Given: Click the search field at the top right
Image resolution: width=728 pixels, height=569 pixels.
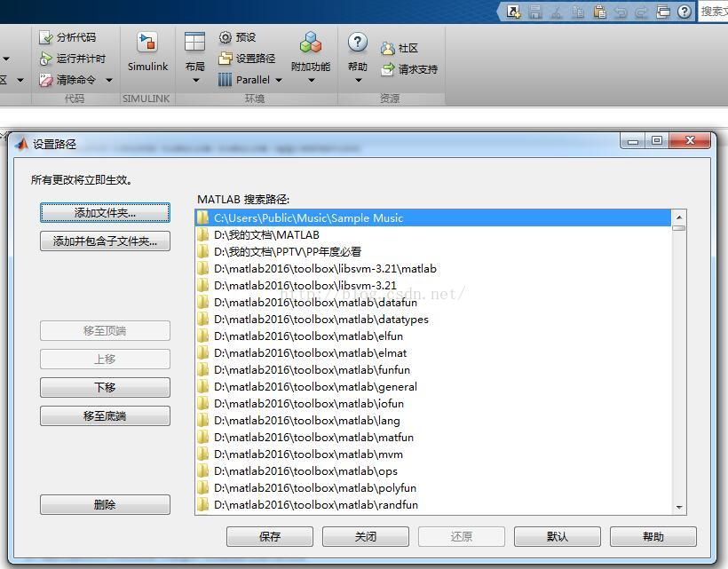Looking at the screenshot, I should coord(713,12).
